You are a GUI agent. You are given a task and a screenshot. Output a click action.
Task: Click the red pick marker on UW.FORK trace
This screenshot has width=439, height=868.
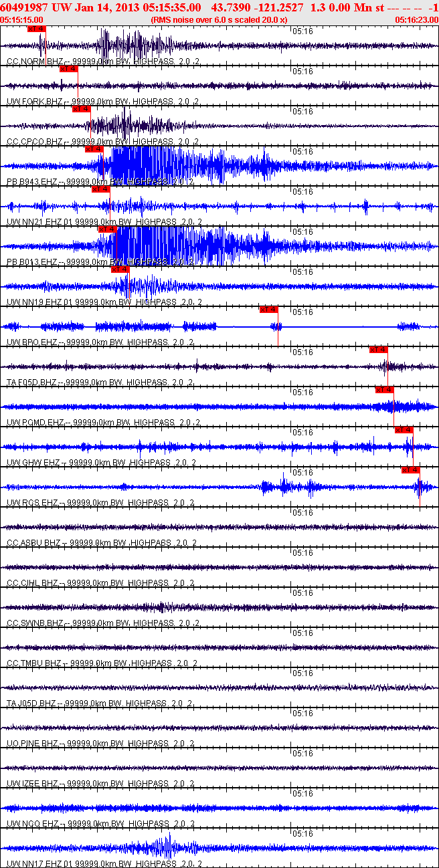coord(69,69)
